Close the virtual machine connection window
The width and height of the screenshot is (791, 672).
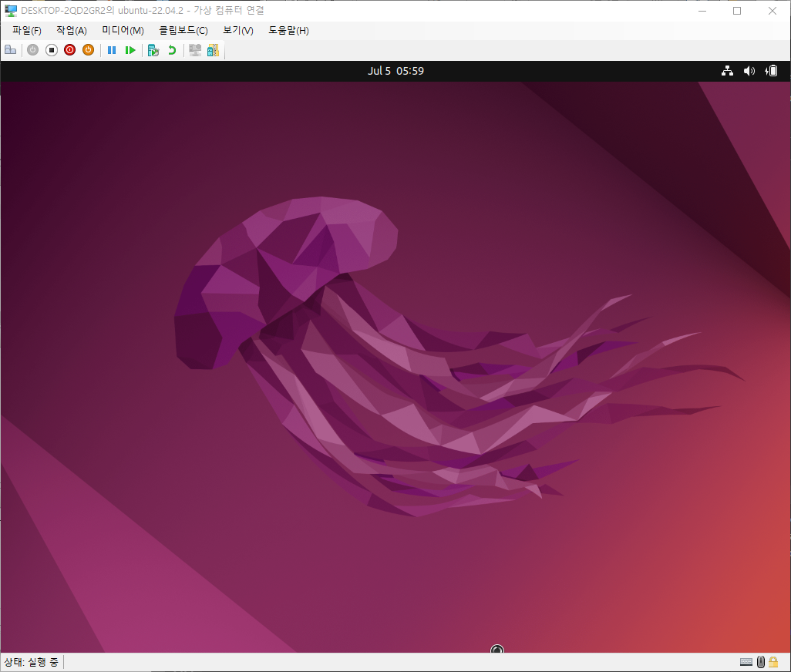point(772,11)
